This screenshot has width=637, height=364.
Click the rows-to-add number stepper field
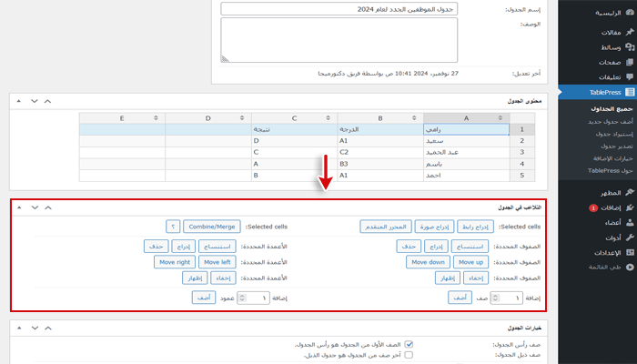tap(505, 298)
